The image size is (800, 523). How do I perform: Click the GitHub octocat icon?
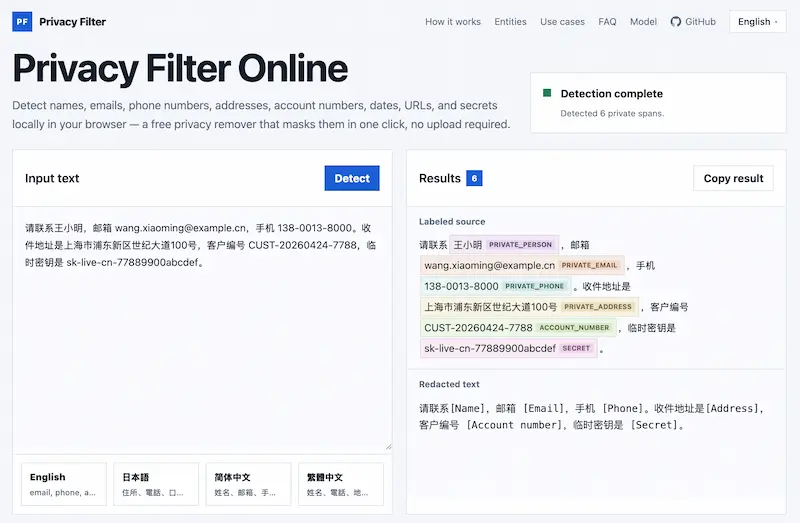pyautogui.click(x=676, y=21)
